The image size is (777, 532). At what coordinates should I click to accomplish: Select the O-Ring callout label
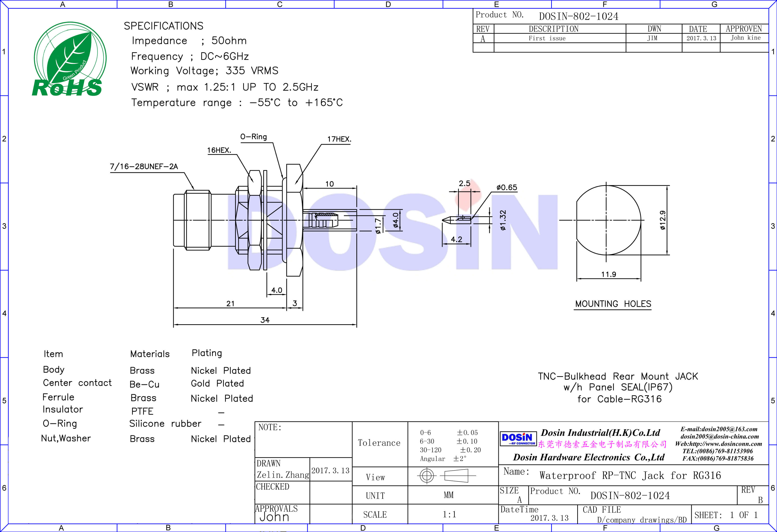pos(253,137)
